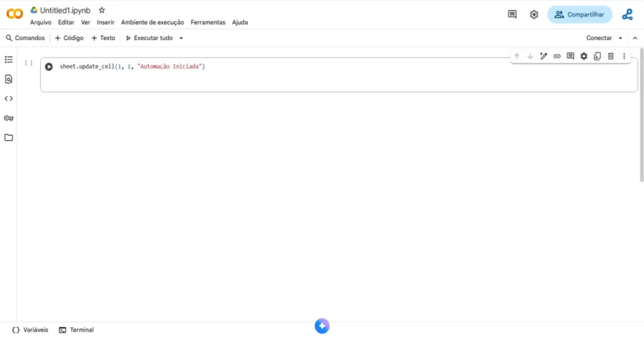
Task: Open the Inserir menu
Action: click(106, 22)
